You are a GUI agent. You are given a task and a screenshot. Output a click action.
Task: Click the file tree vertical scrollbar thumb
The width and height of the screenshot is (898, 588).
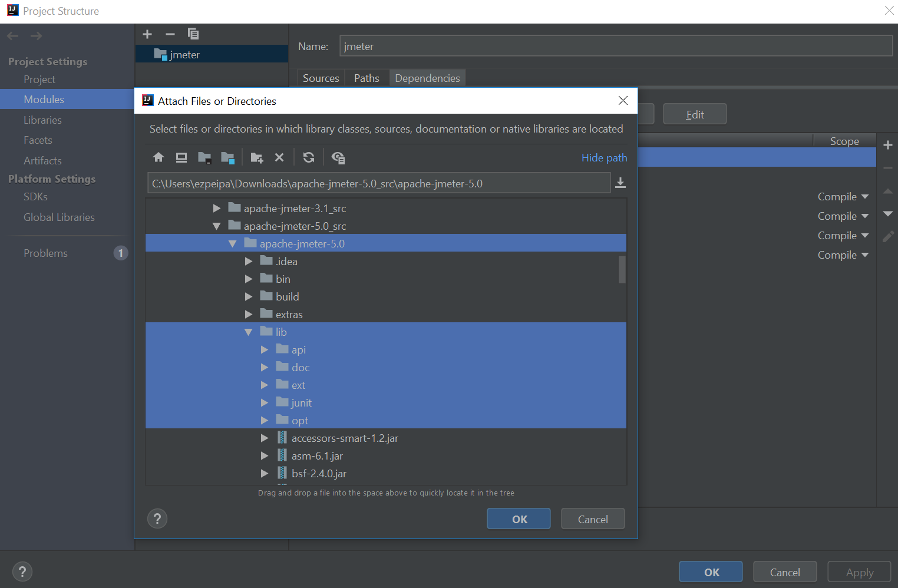[622, 269]
